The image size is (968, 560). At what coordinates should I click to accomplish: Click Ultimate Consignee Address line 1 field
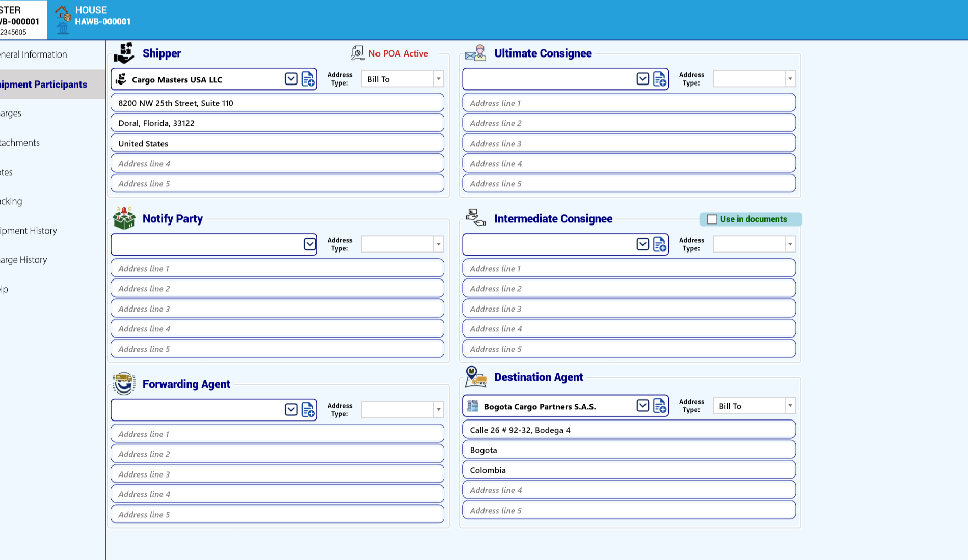(629, 103)
